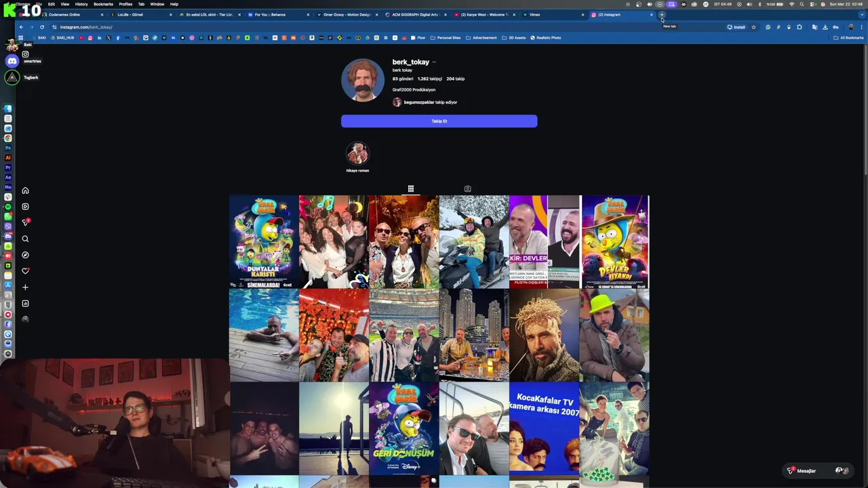The image size is (868, 488).
Task: Open the KocaKafalar TV kamera arkası post
Action: (544, 428)
